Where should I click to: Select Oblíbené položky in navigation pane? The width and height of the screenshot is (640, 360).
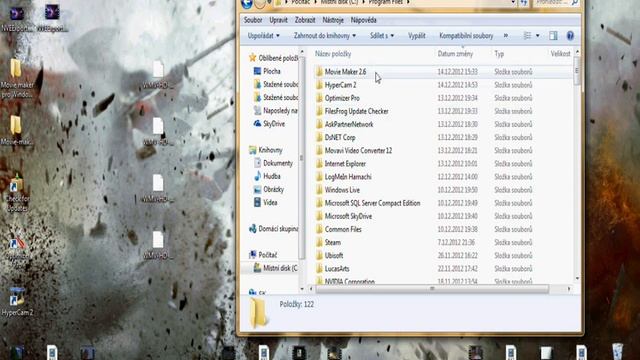tap(273, 58)
